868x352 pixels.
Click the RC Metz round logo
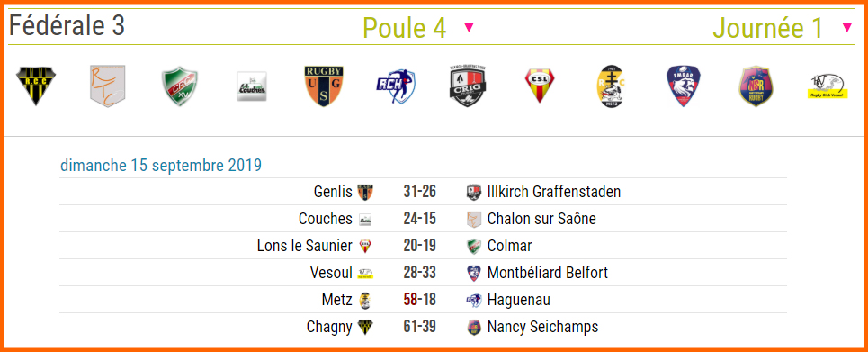click(612, 86)
